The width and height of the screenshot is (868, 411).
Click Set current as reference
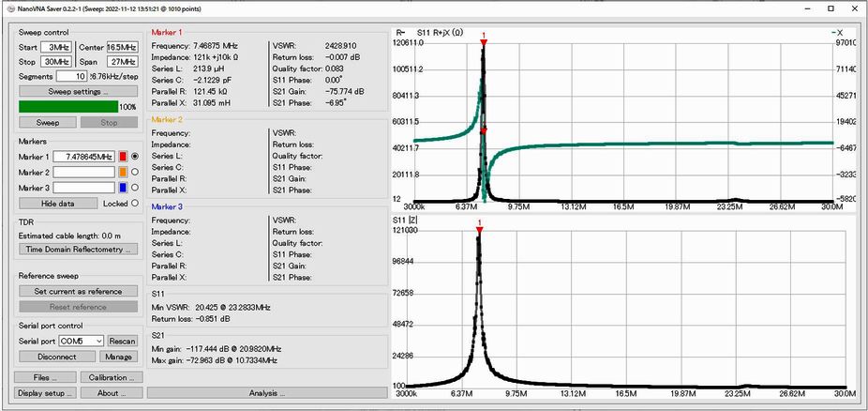click(78, 291)
